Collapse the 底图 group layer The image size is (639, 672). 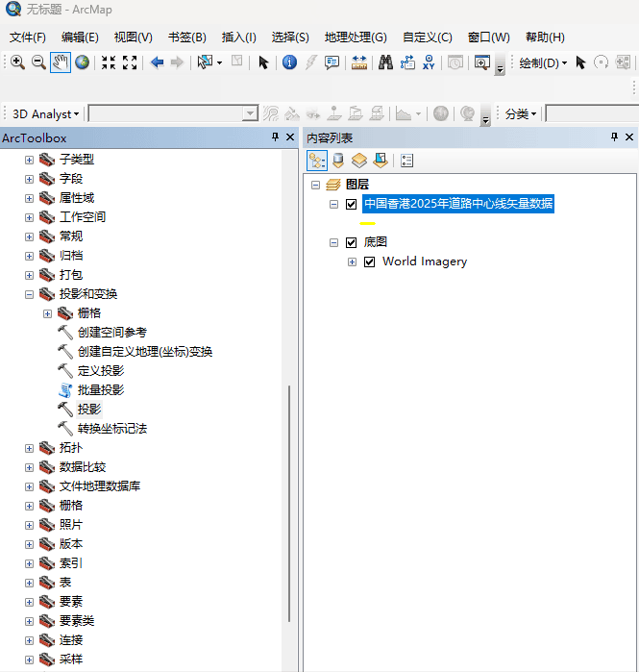pos(333,242)
